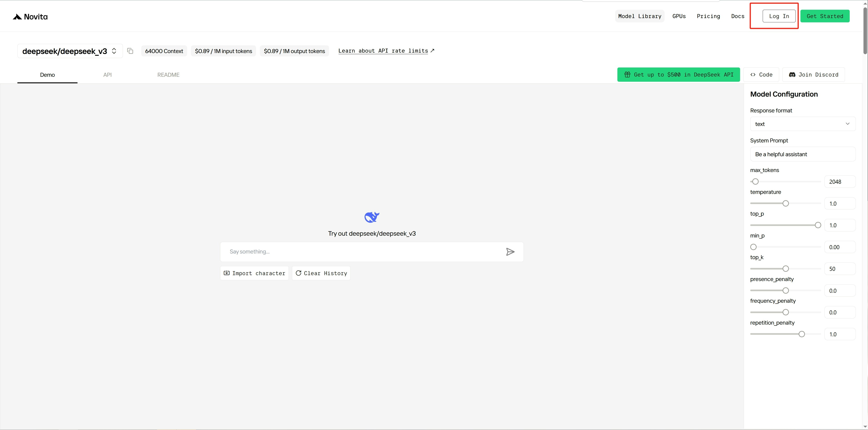Click the System Prompt text field
The height and width of the screenshot is (430, 868).
(803, 154)
